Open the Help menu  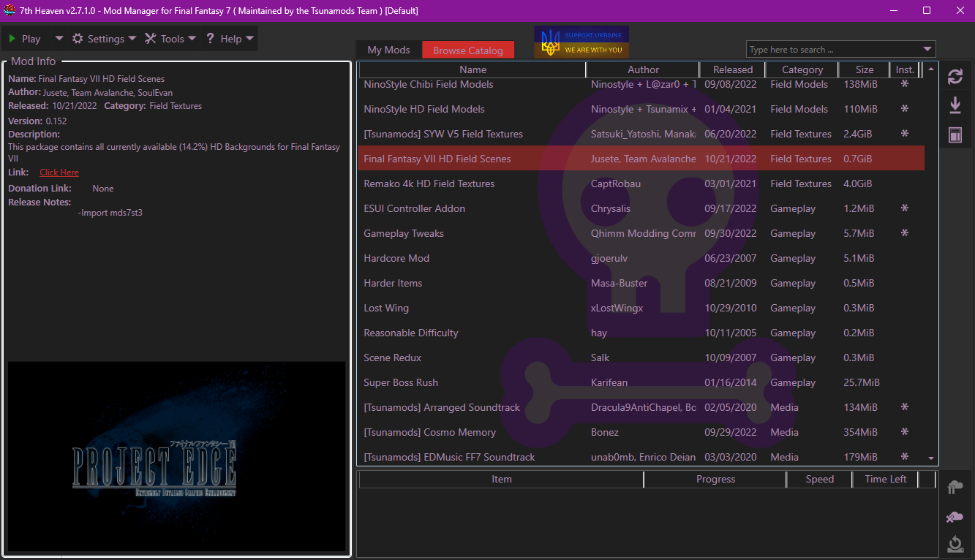[x=230, y=39]
